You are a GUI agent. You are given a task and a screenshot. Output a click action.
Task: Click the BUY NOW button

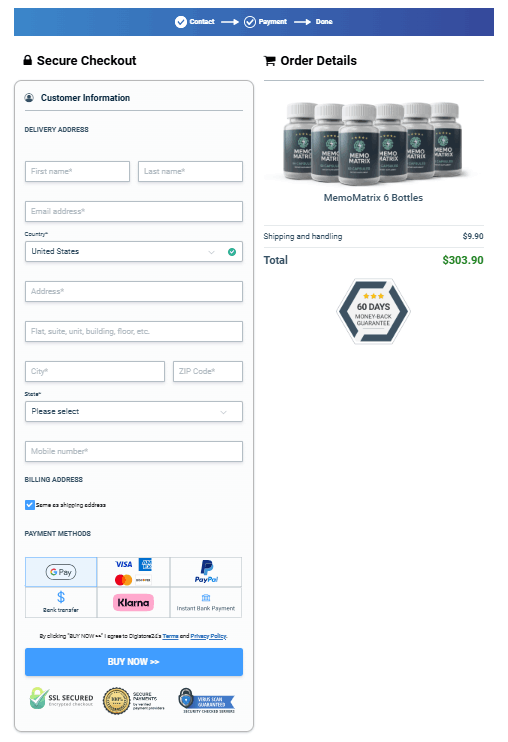[134, 662]
